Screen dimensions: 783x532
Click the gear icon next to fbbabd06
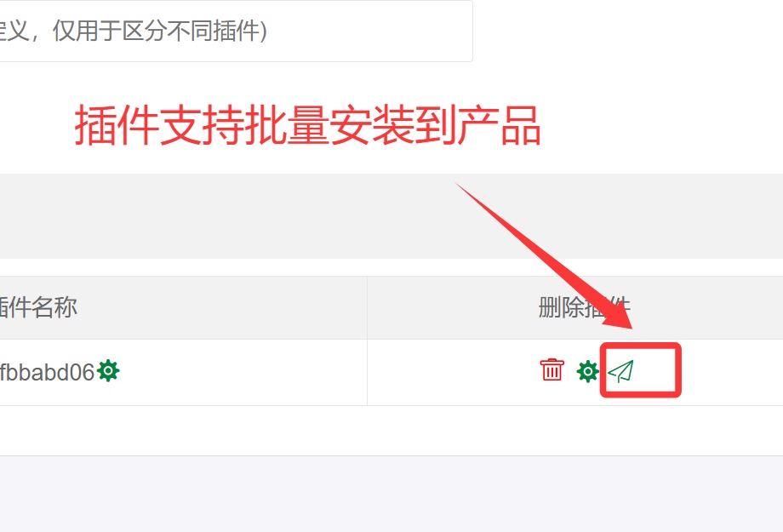[x=108, y=370]
